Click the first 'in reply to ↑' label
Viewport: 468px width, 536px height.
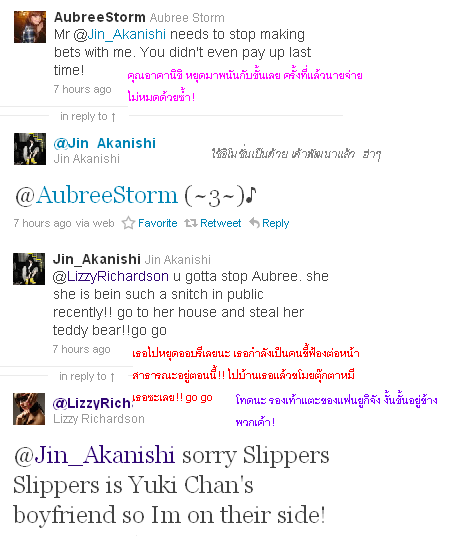click(88, 117)
